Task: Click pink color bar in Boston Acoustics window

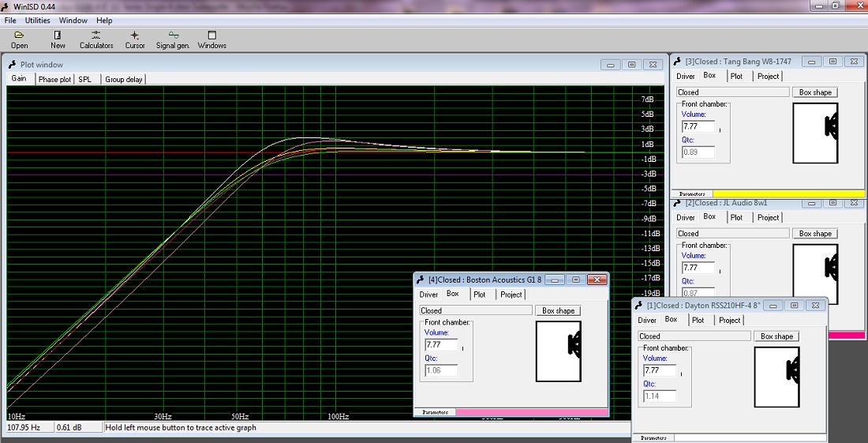Action: tap(531, 412)
